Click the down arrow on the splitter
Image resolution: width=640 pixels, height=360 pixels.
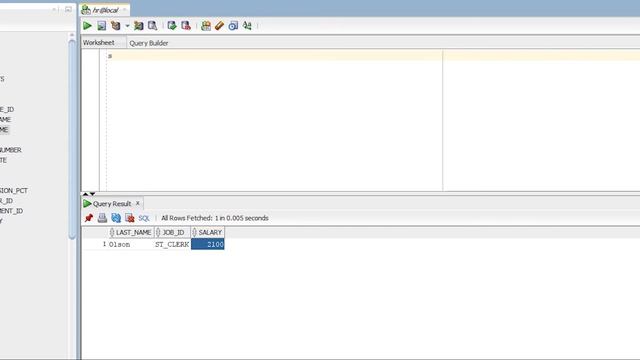[x=93, y=194]
